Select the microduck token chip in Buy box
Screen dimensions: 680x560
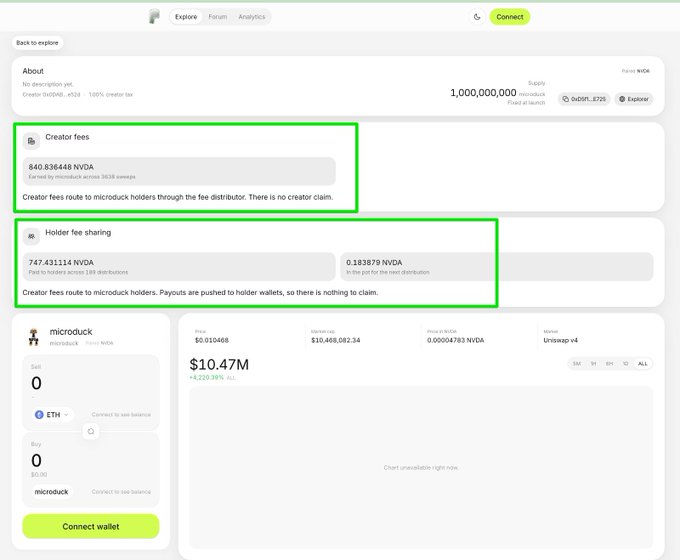51,491
